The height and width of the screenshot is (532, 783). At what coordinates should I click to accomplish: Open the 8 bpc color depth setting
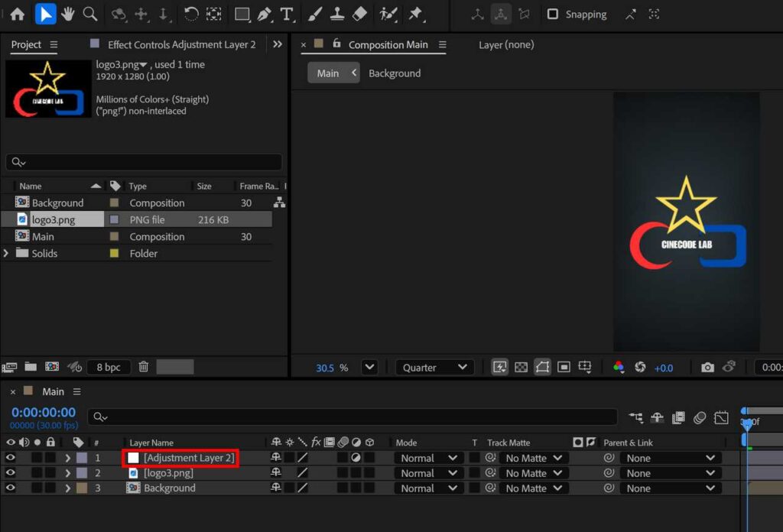pos(109,367)
